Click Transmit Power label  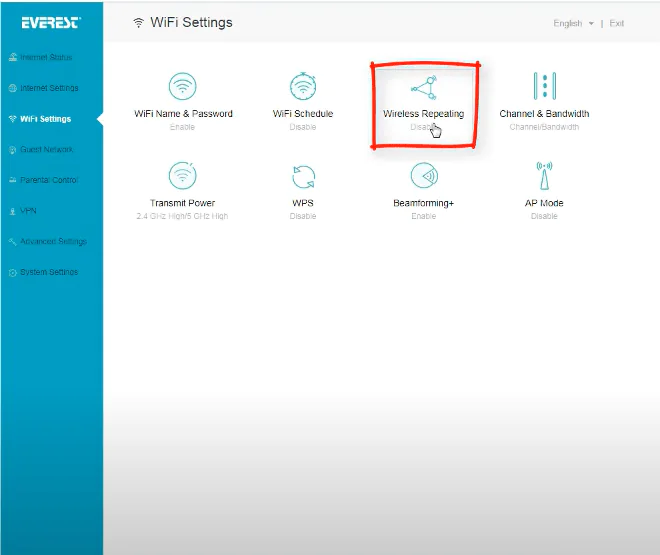tap(182, 203)
